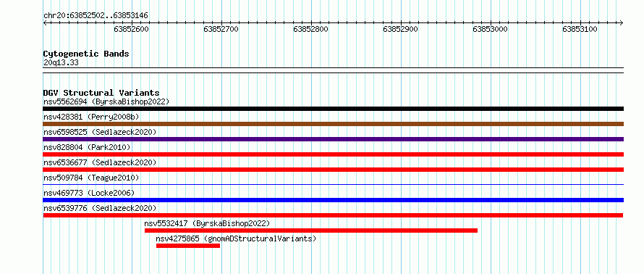
Task: Select the 20q13.33 band label
Action: (61, 63)
